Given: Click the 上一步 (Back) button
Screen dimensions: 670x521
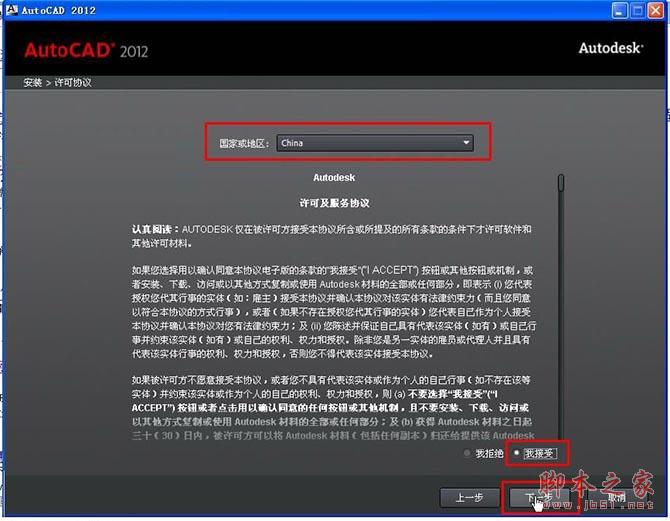Looking at the screenshot, I should (469, 497).
